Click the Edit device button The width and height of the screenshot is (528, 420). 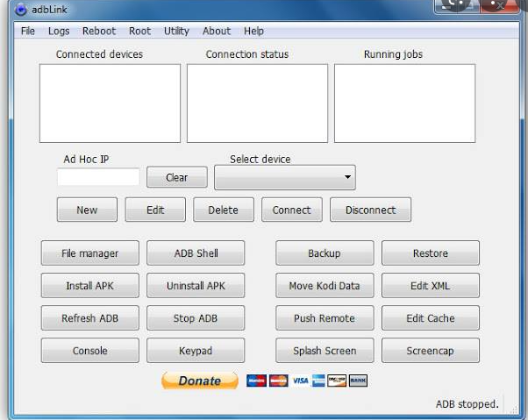[x=155, y=210]
